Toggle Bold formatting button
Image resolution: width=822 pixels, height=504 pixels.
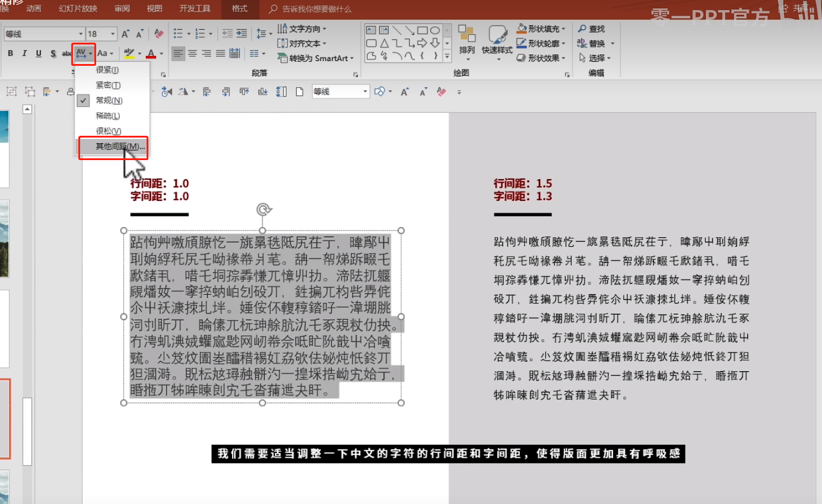[11, 54]
